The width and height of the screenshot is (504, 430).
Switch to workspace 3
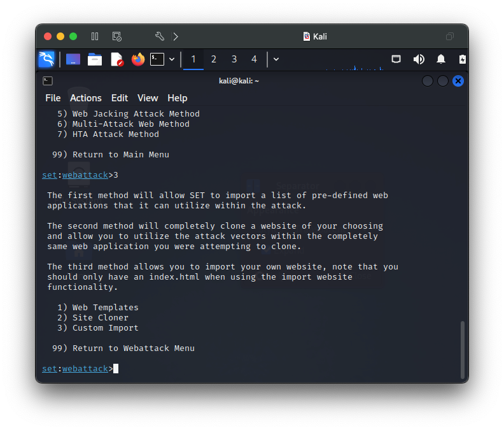click(x=234, y=59)
